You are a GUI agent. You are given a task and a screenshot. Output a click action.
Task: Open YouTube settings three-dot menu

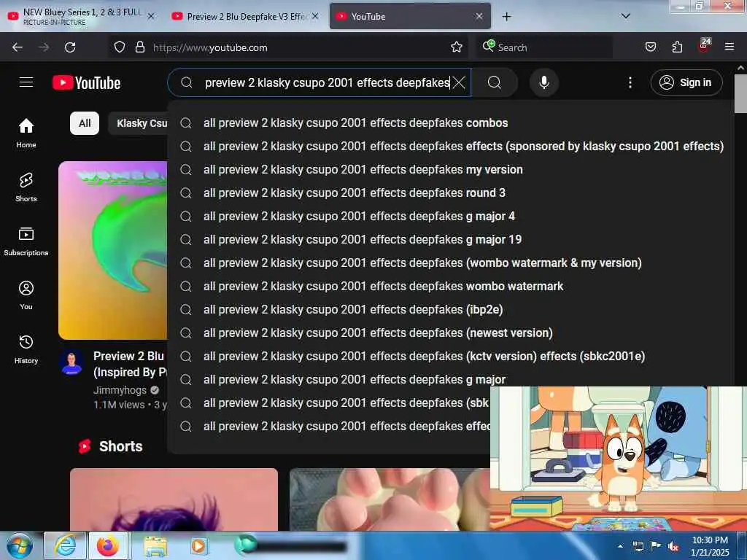[630, 82]
